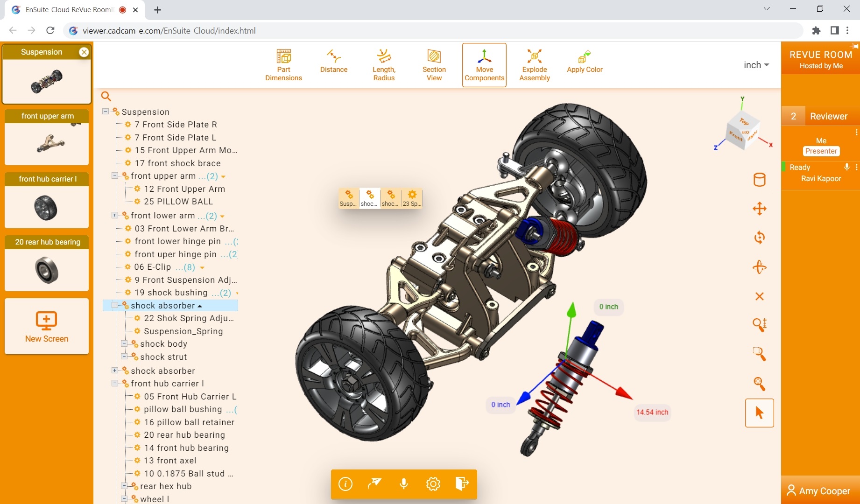The height and width of the screenshot is (504, 860).
Task: Click the share arrow icon in bottom bar
Action: (x=374, y=484)
